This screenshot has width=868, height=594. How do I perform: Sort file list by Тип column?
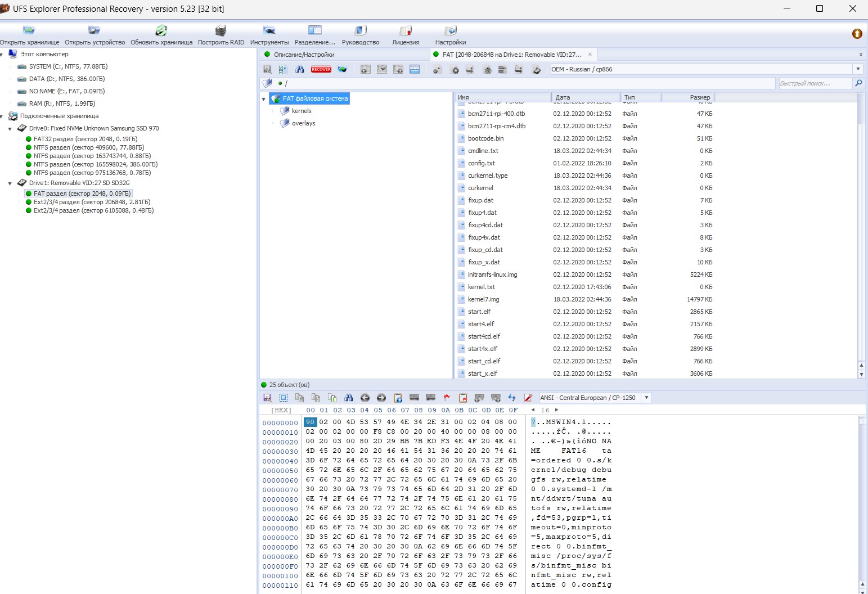point(641,97)
